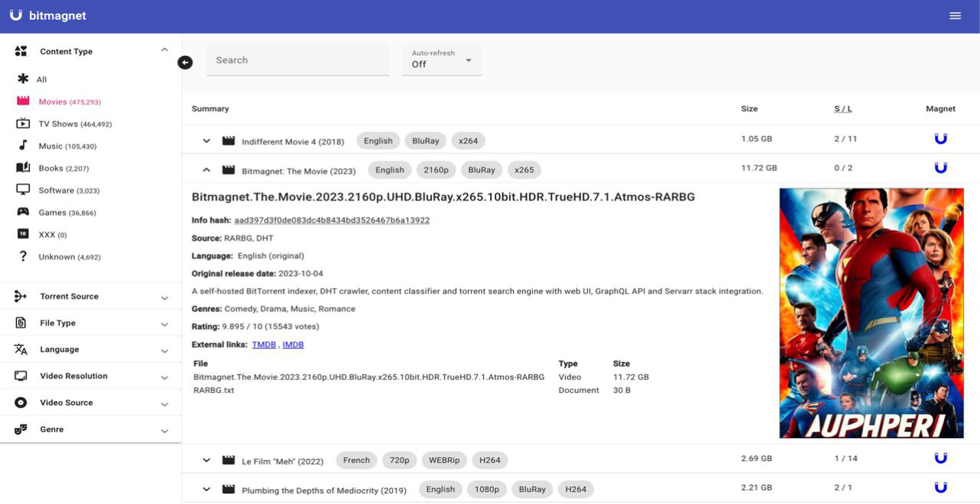
Task: Click the WEBRip tag chip
Action: tap(444, 460)
